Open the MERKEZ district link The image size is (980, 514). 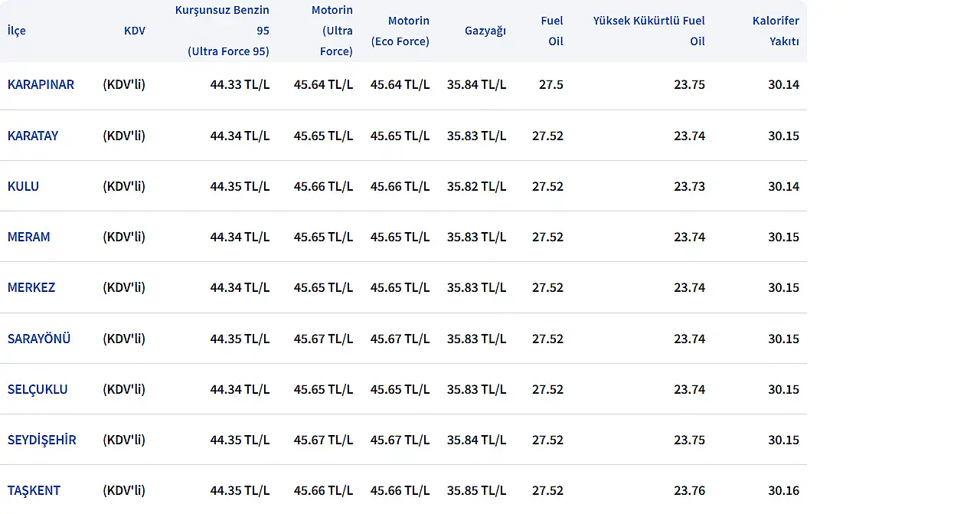tap(31, 287)
